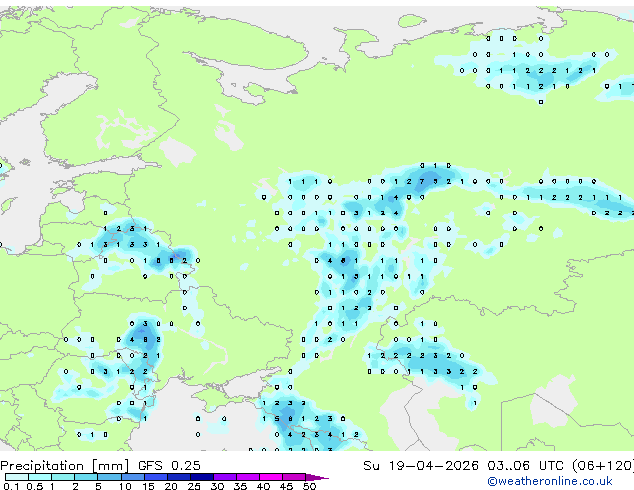Viewport: 634px width, 490px height.
Task: Click the above-50 arrow tip of legend
Action: click(317, 477)
